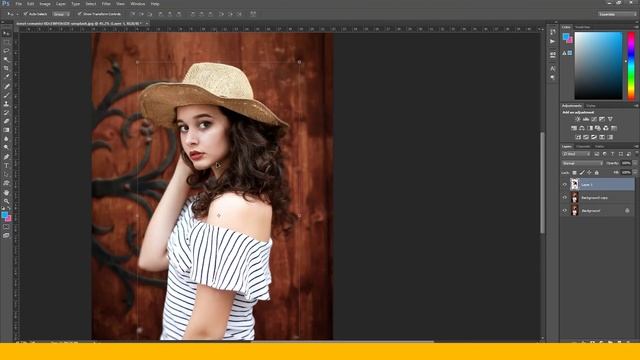
Task: Toggle lock all padlock in Layers panel
Action: 596,173
